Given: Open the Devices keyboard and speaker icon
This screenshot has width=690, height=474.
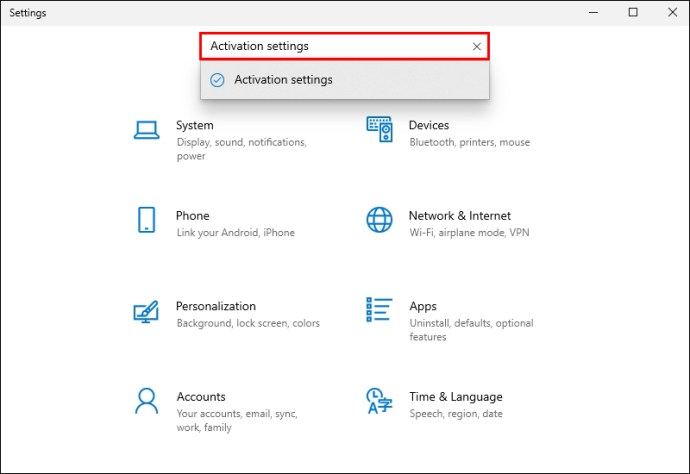Looking at the screenshot, I should tap(379, 129).
